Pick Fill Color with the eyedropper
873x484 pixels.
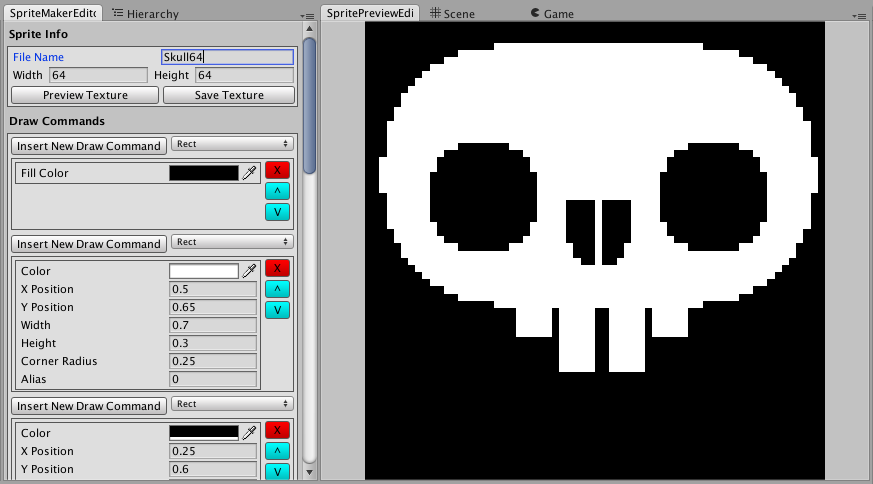[249, 173]
